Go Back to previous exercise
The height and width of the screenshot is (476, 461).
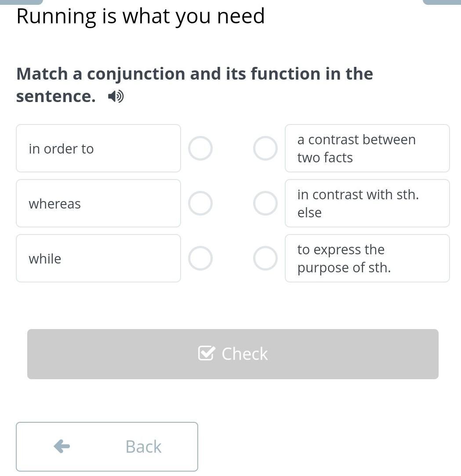tap(107, 447)
